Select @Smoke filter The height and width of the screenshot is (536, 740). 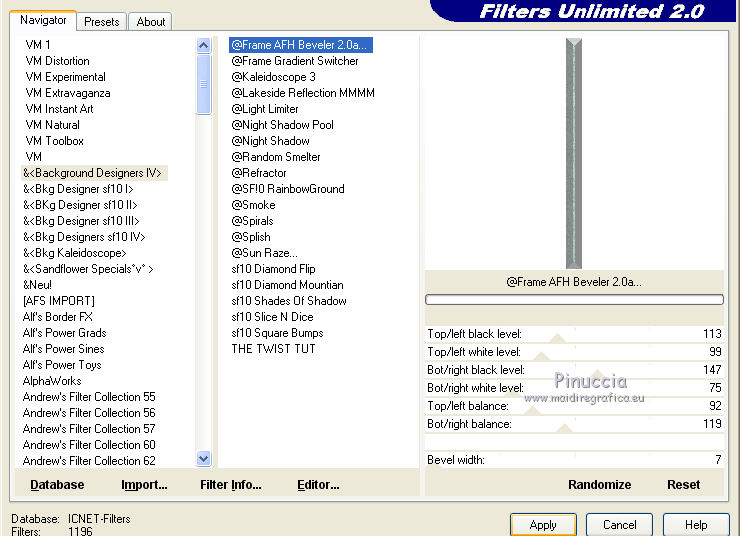pos(253,205)
